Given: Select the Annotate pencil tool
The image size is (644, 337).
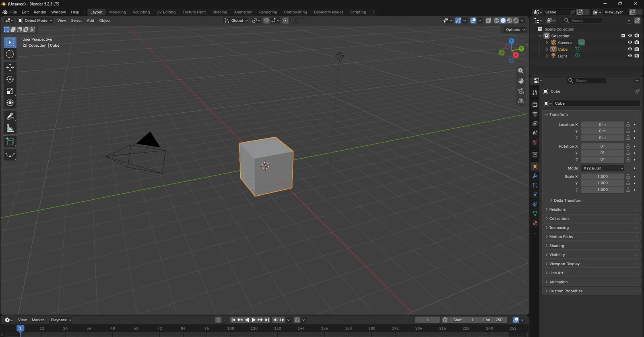Looking at the screenshot, I should coord(10,116).
